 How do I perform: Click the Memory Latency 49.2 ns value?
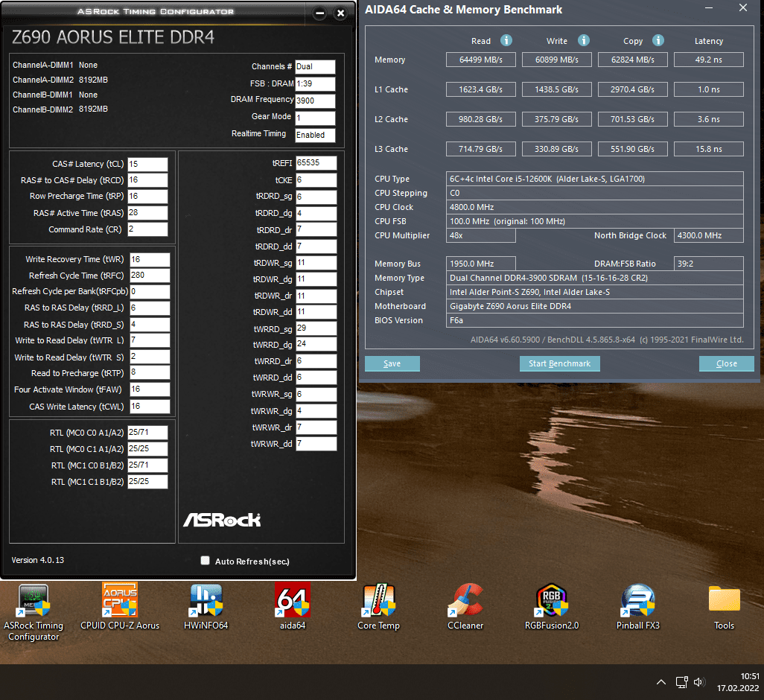coord(708,60)
